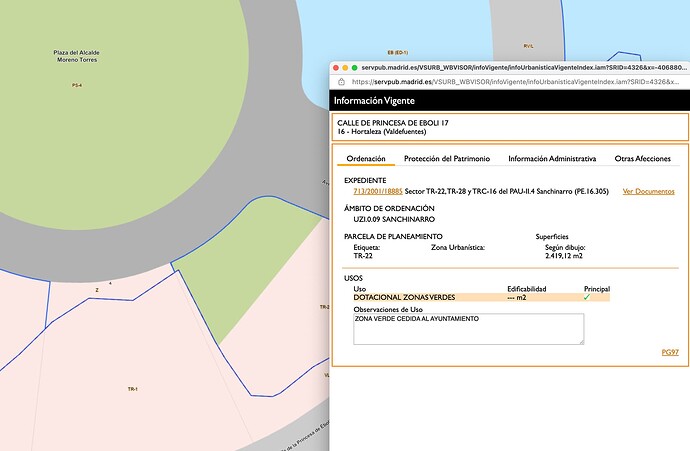The height and width of the screenshot is (451, 690).
Task: Select the Otras Afecciones tab
Action: coord(642,158)
